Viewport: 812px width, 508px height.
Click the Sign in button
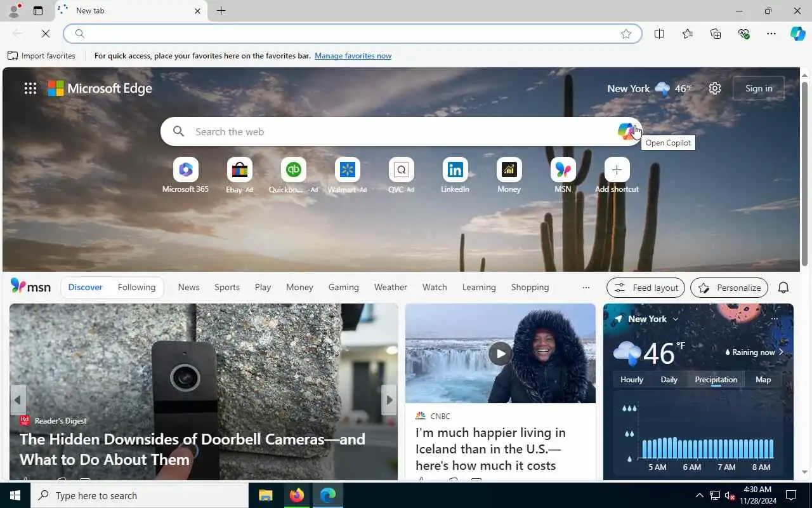(x=759, y=88)
